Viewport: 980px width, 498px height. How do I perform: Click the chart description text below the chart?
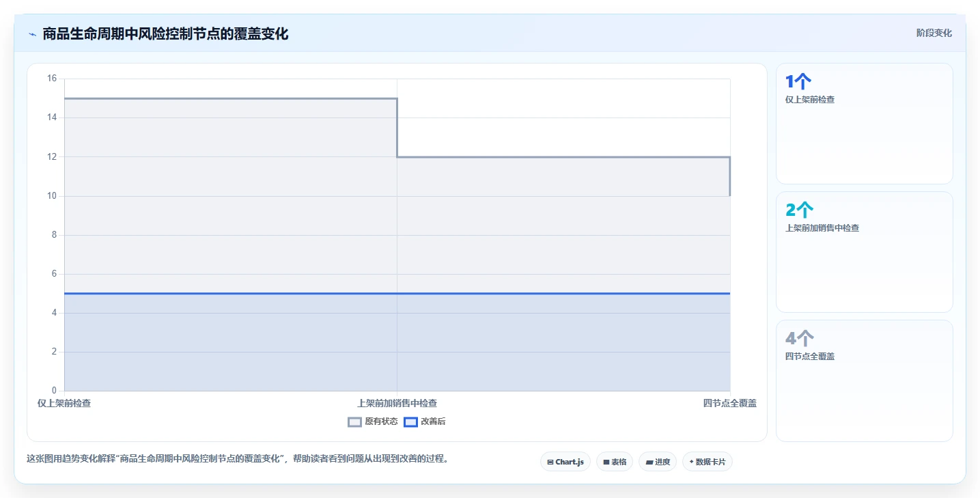[239, 458]
